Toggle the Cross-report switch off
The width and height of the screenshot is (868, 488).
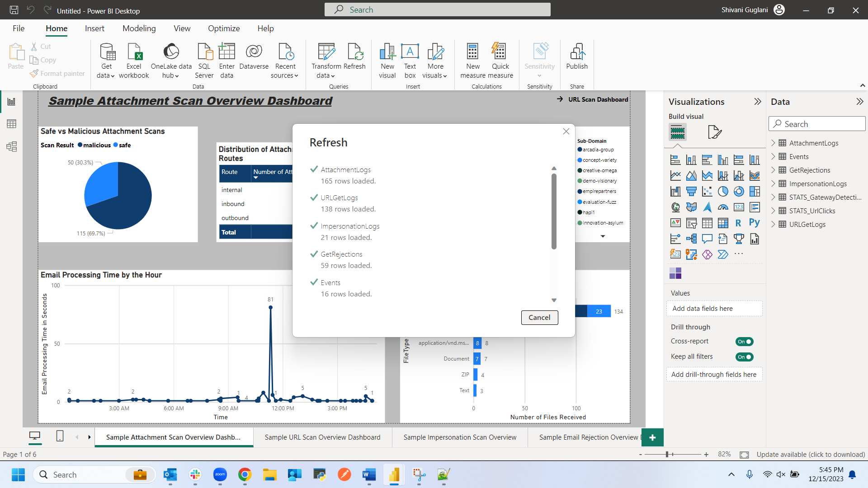744,342
